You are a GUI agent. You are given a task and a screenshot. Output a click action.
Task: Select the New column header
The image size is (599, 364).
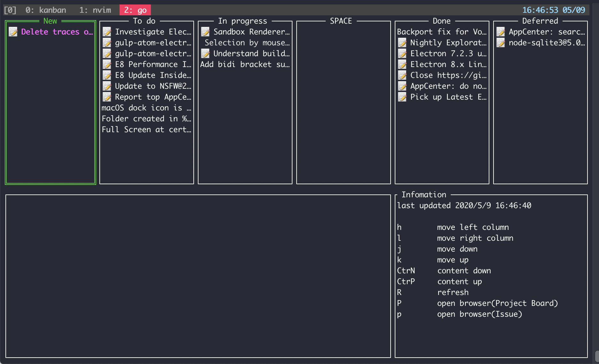tap(50, 21)
